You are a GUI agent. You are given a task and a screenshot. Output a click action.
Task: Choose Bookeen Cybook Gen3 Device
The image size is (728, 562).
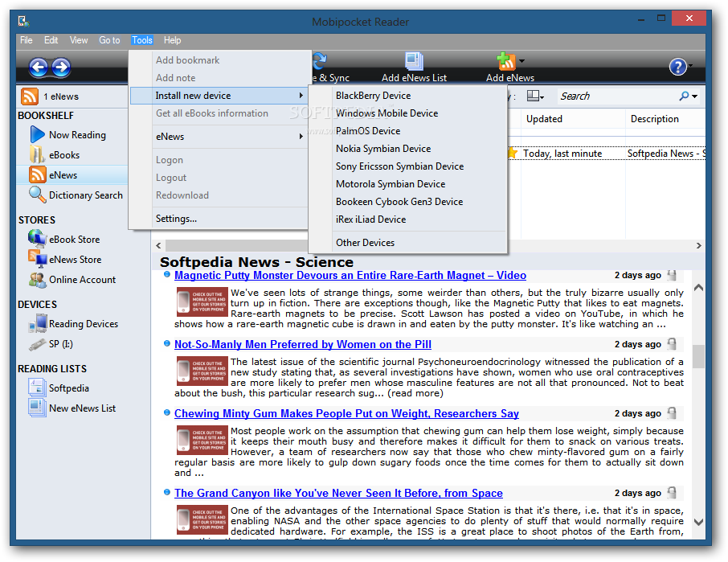pos(408,202)
